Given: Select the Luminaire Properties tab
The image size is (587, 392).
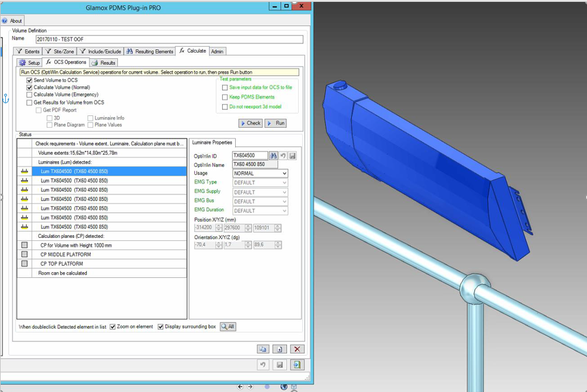Looking at the screenshot, I should 213,143.
